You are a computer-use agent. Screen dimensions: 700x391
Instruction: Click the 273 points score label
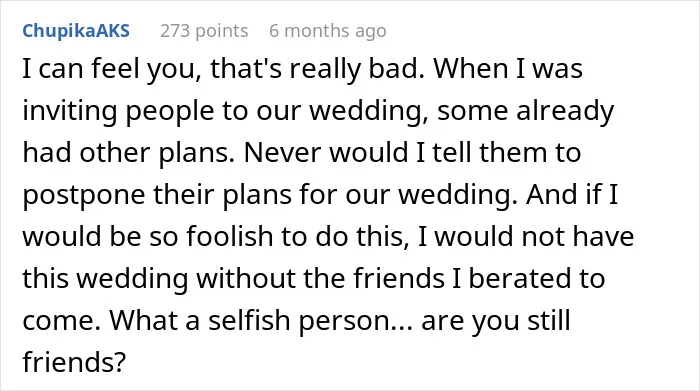[x=204, y=31]
